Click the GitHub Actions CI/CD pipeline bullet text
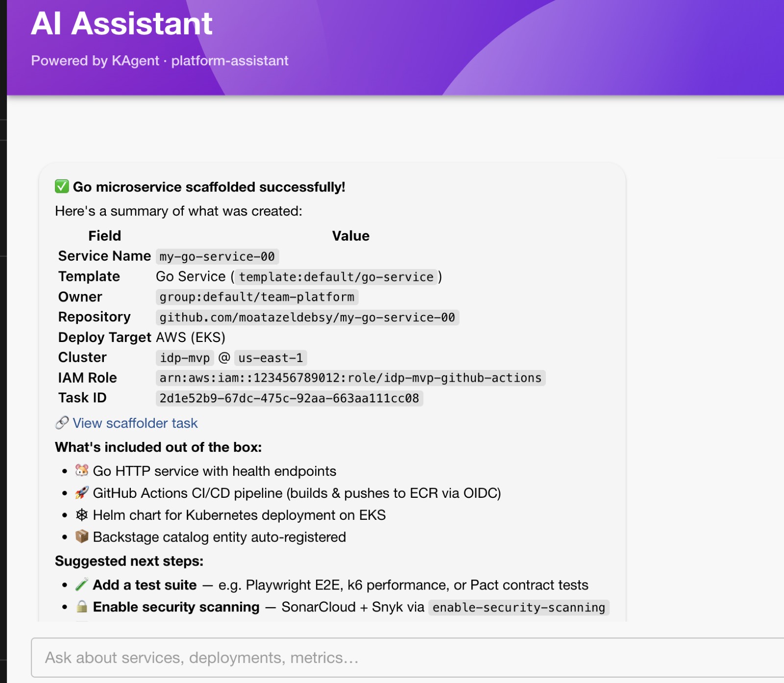 [x=297, y=493]
